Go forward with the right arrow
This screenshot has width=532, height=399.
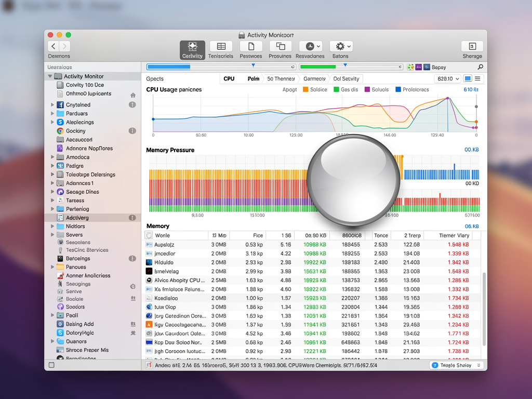pyautogui.click(x=64, y=46)
